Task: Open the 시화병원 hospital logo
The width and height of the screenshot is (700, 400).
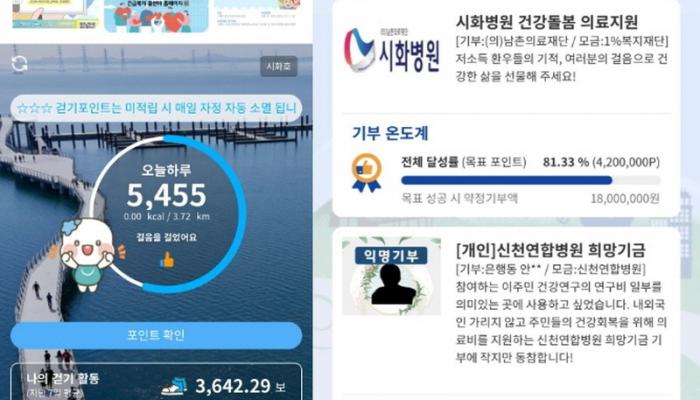Action: (x=392, y=50)
